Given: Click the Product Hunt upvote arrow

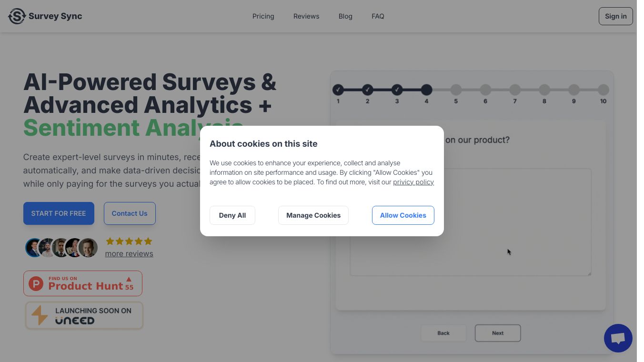Looking at the screenshot, I should click(129, 280).
